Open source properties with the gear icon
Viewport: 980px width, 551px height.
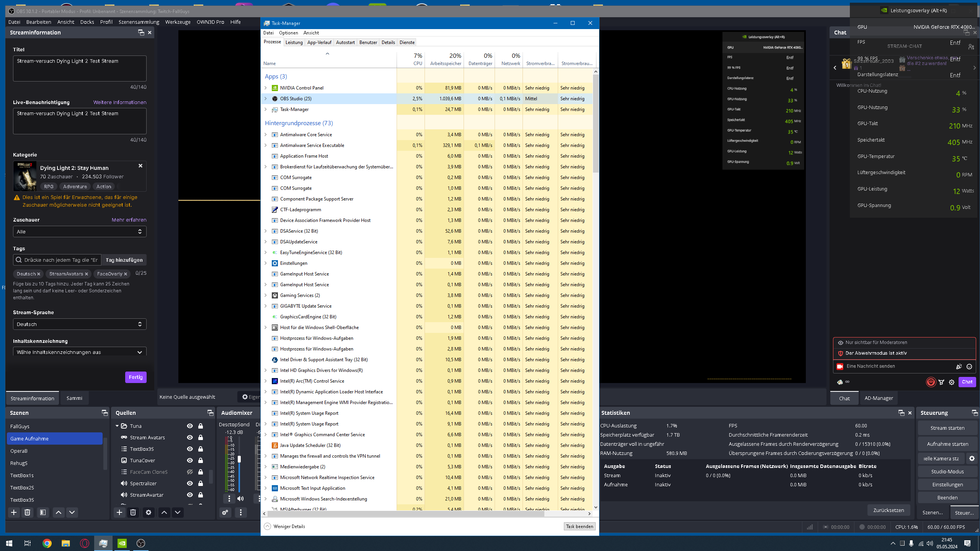coord(149,512)
